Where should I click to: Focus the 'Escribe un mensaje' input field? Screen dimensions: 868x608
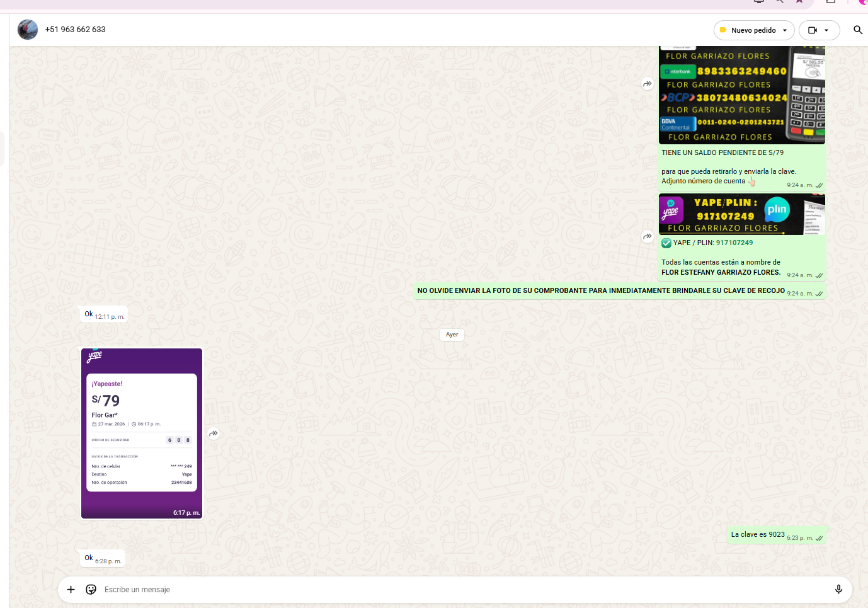tap(441, 590)
